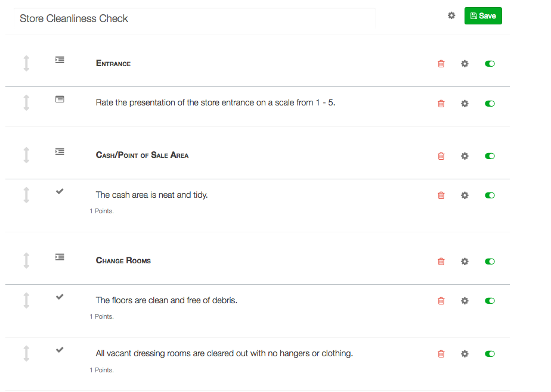Delete the floors are clean item
The height and width of the screenshot is (392, 551).
pyautogui.click(x=441, y=301)
